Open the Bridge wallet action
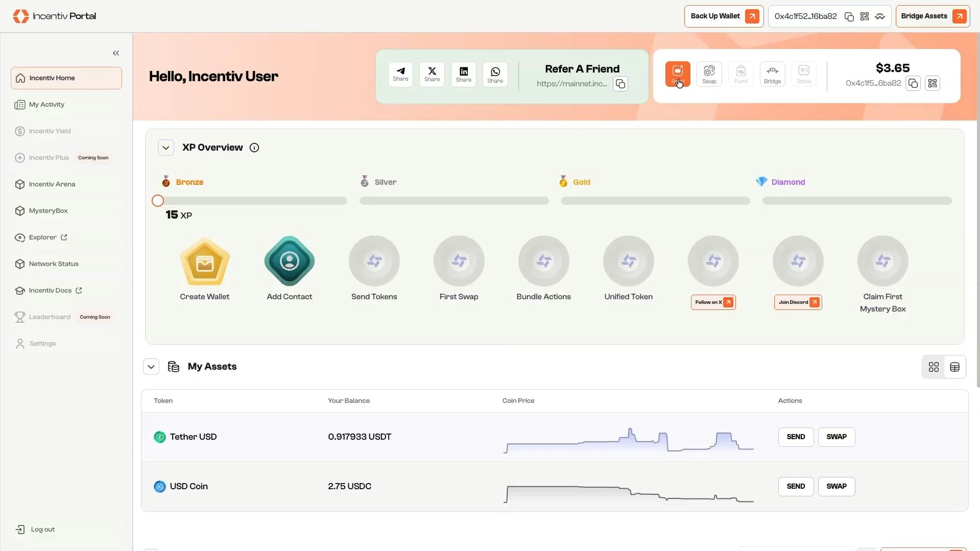 point(772,74)
